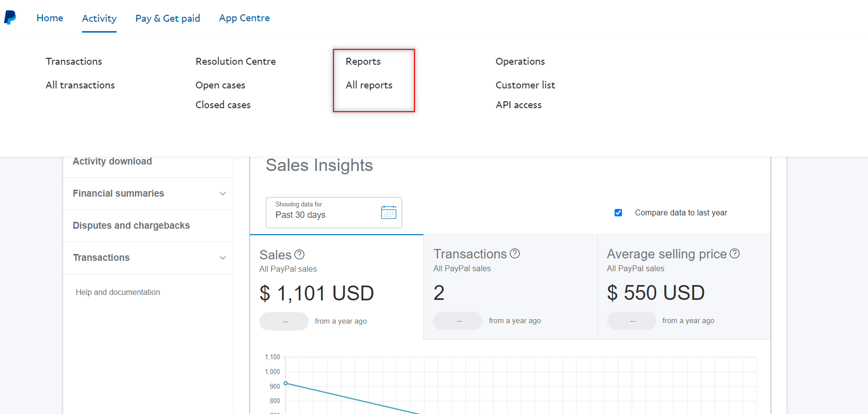
Task: Go to the Home tab
Action: (50, 18)
